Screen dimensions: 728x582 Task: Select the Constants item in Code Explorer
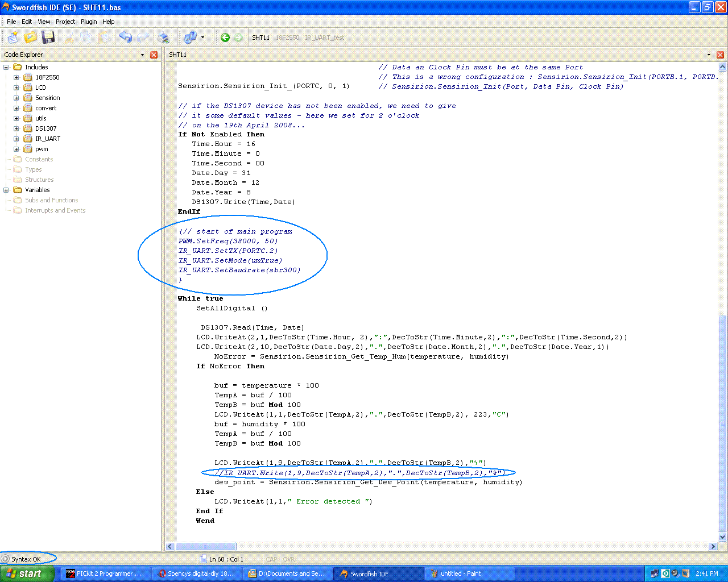(39, 159)
